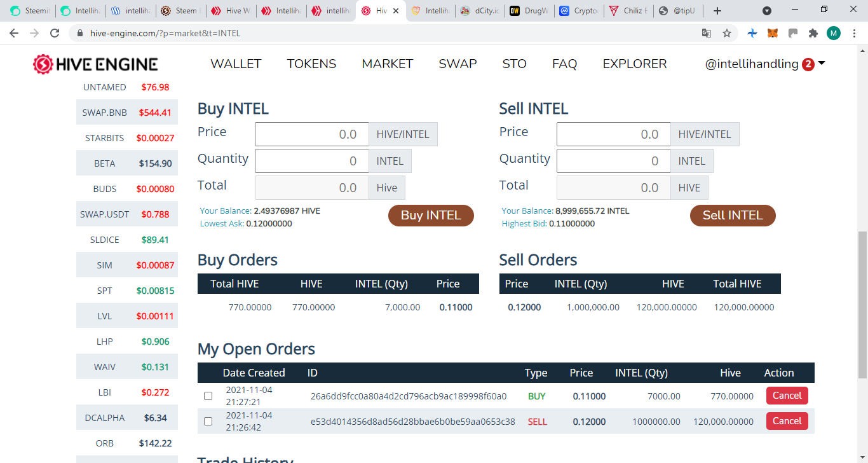This screenshot has height=463, width=868.
Task: Tick the checkbox for the BUY open order
Action: tap(208, 396)
